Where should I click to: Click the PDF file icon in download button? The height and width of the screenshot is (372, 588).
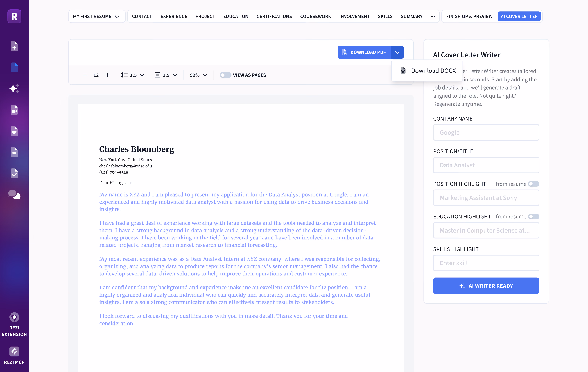[345, 52]
